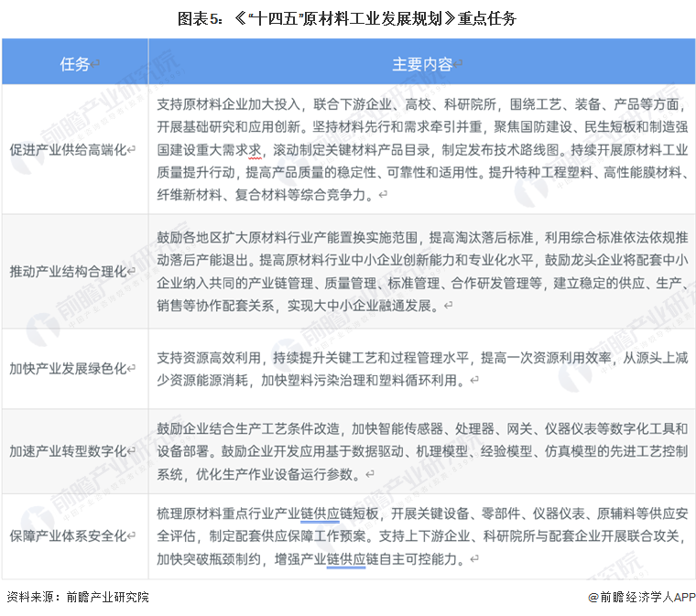Click the 促进产业供给高端化 task cell
Viewport: 696px width, 616px height.
(75, 149)
